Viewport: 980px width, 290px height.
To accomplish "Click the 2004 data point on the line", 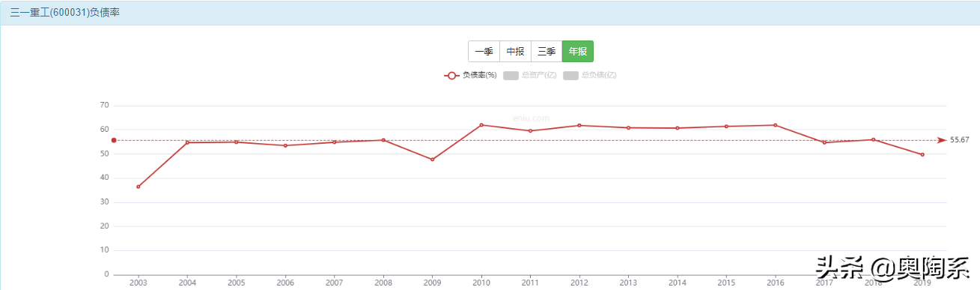I will point(187,142).
